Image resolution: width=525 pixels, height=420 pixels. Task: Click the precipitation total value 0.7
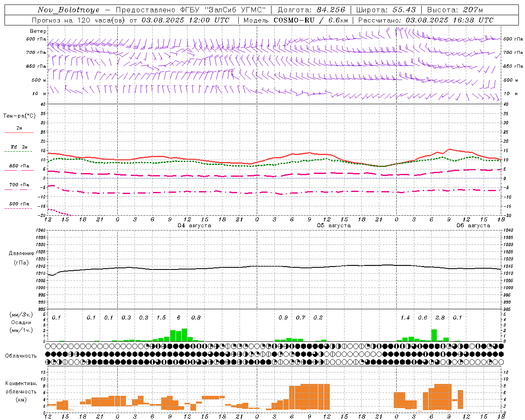coord(301,317)
